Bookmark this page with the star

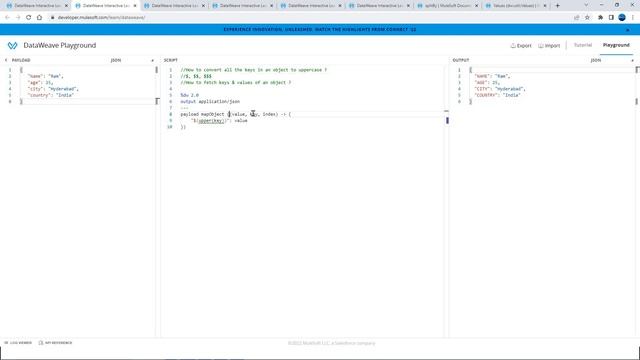point(587,18)
